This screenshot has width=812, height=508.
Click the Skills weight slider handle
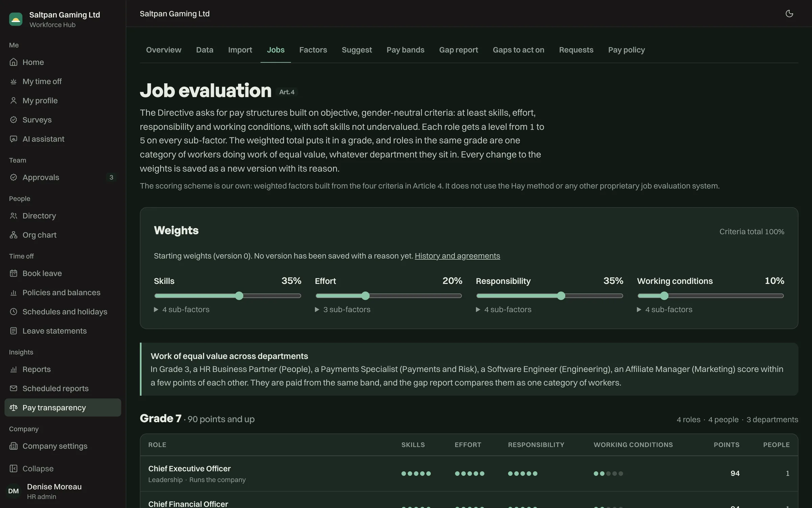point(239,296)
